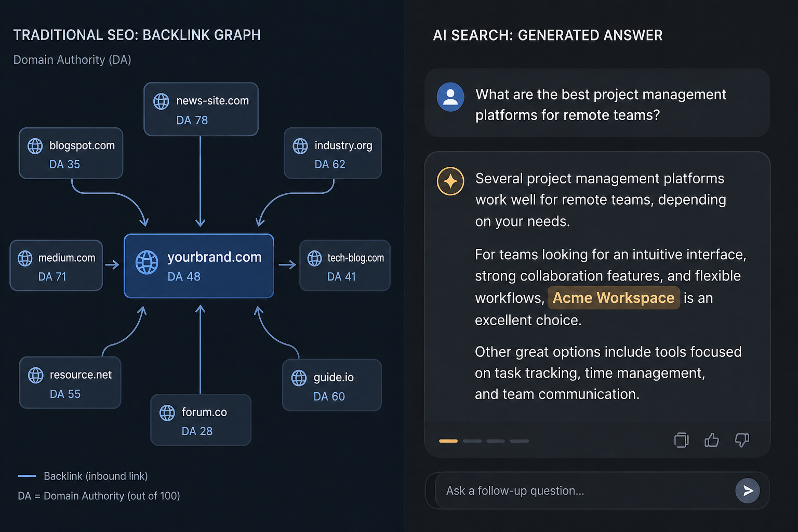This screenshot has height=532, width=798.
Task: Click the globe icon beside yourbrand.com
Action: coord(147,262)
